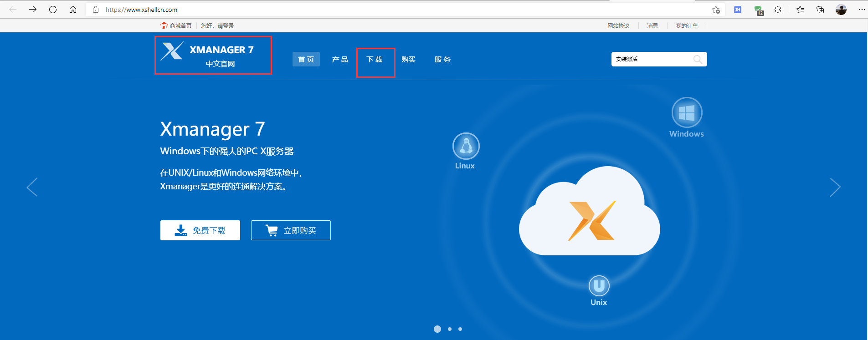Select first carousel dot

[437, 329]
